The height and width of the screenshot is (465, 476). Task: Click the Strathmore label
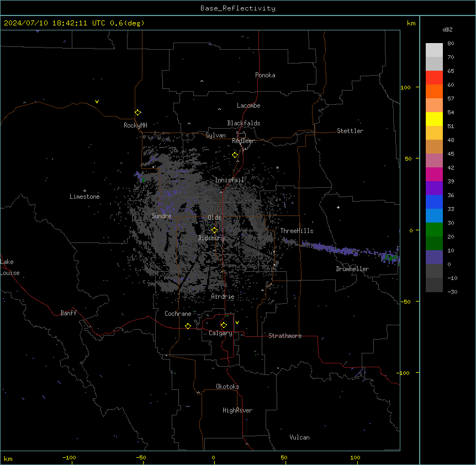285,336
